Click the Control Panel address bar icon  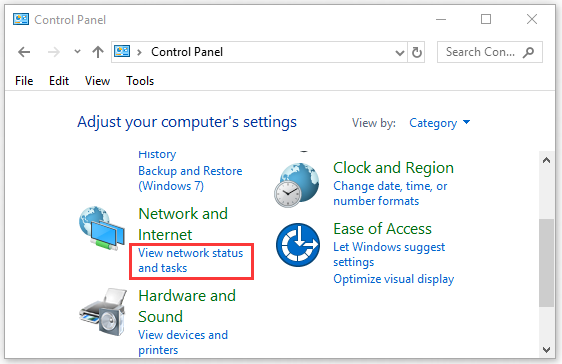pyautogui.click(x=122, y=52)
